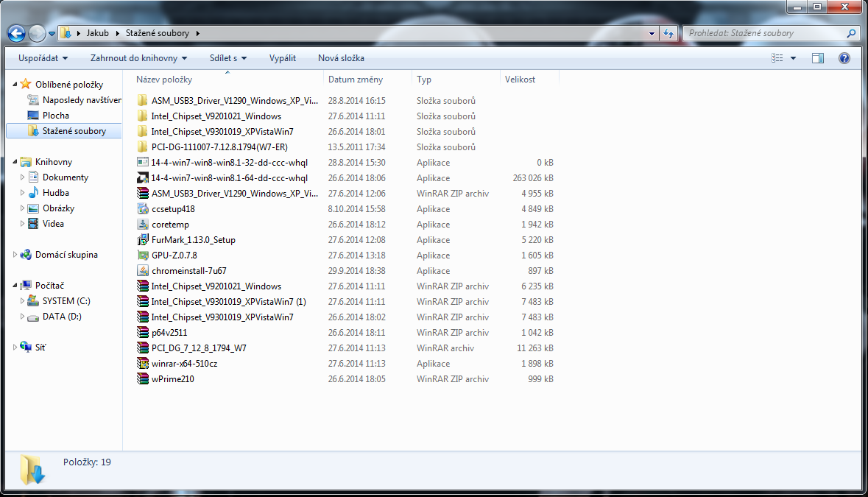This screenshot has height=497, width=868.
Task: Select the FurMark_1.13.0_Setup icon
Action: [142, 240]
